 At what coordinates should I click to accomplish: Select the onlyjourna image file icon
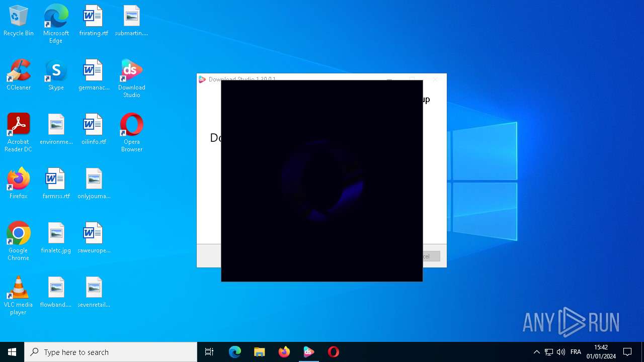pos(94,184)
